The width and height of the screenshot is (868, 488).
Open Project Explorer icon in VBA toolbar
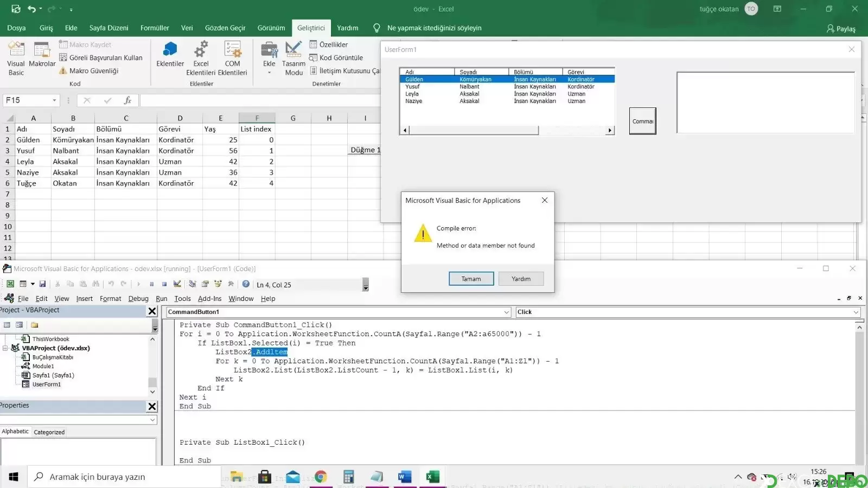pyautogui.click(x=192, y=284)
